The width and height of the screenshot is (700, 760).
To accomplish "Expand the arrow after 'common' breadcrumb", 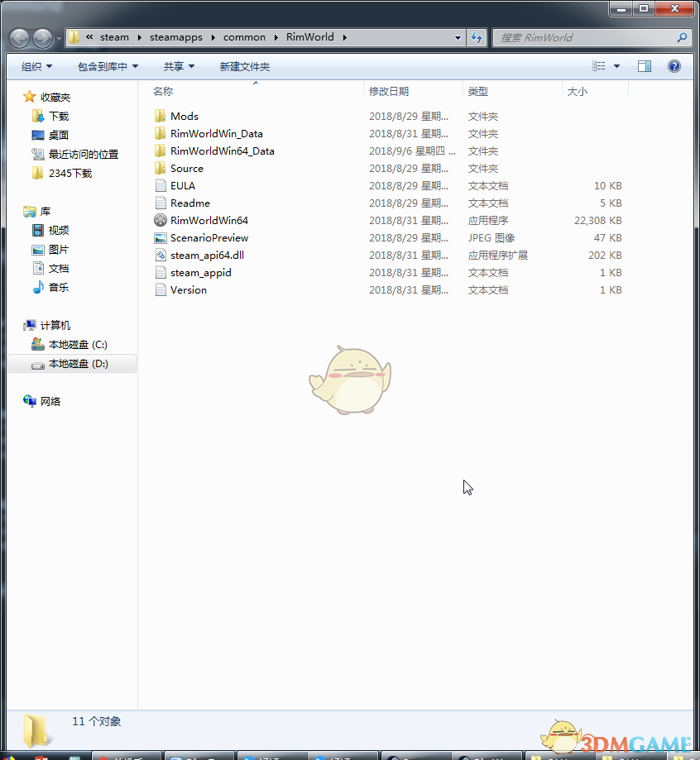I will [276, 37].
